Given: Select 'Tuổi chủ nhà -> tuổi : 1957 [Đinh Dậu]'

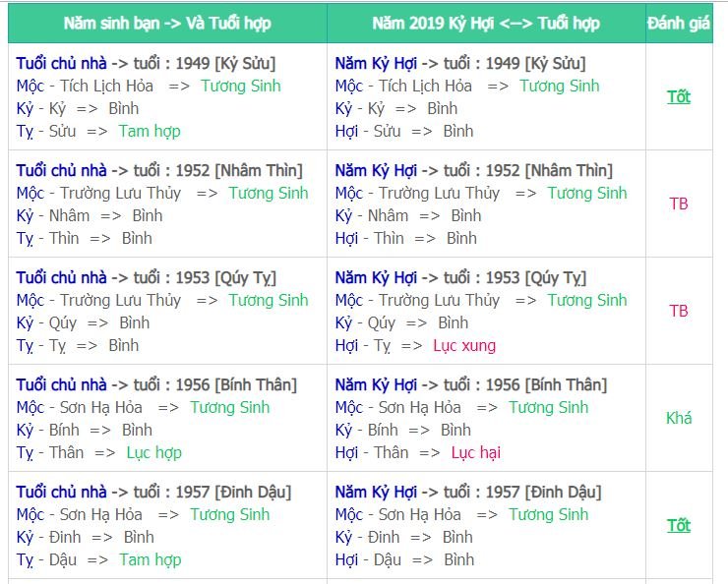Looking at the screenshot, I should click(153, 493).
